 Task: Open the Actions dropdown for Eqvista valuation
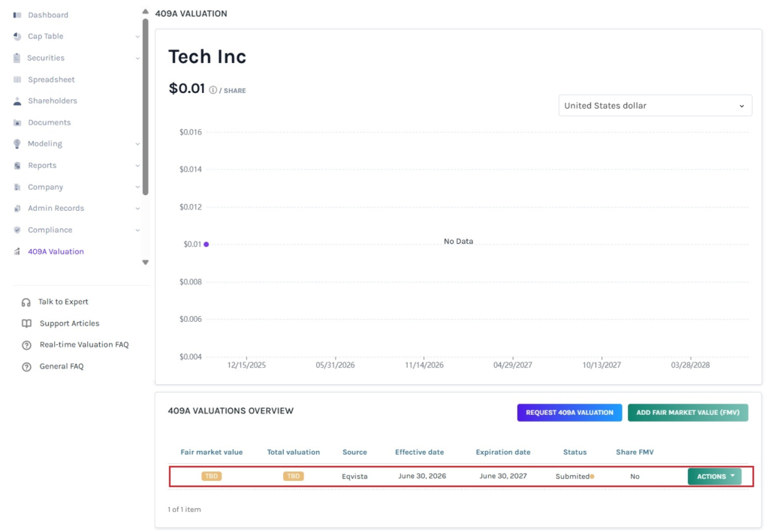tap(714, 476)
